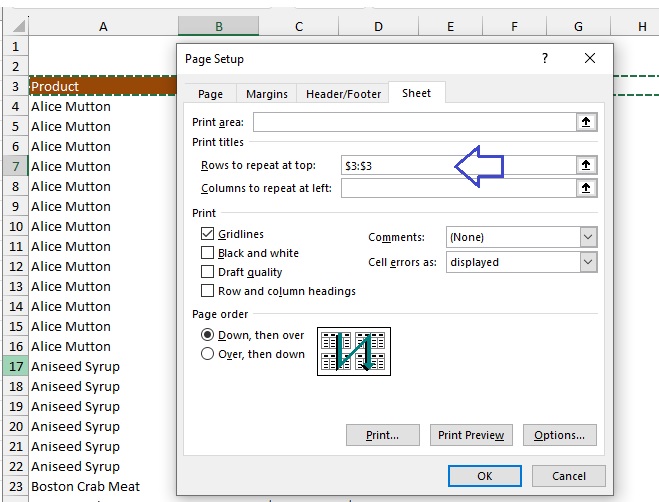Image resolution: width=659 pixels, height=502 pixels.
Task: Select the Sheet tab
Action: (x=416, y=93)
